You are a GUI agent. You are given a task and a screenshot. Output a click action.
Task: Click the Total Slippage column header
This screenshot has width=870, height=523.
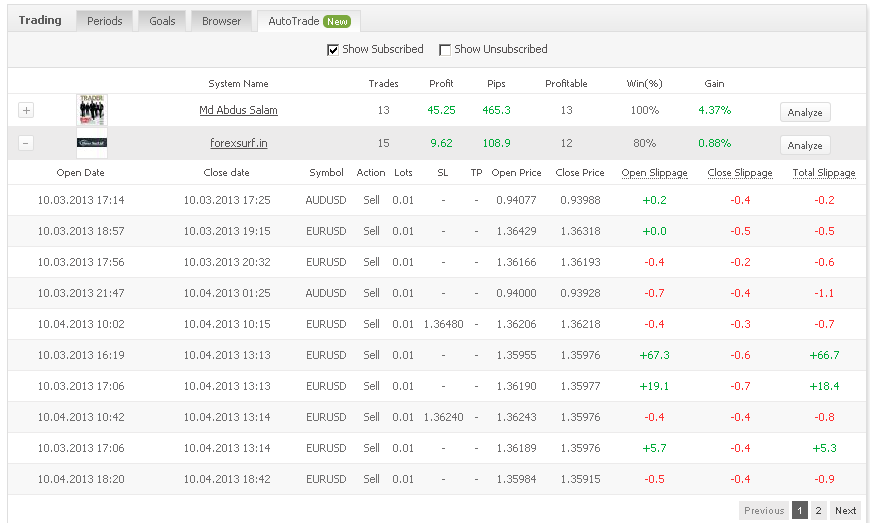click(824, 172)
